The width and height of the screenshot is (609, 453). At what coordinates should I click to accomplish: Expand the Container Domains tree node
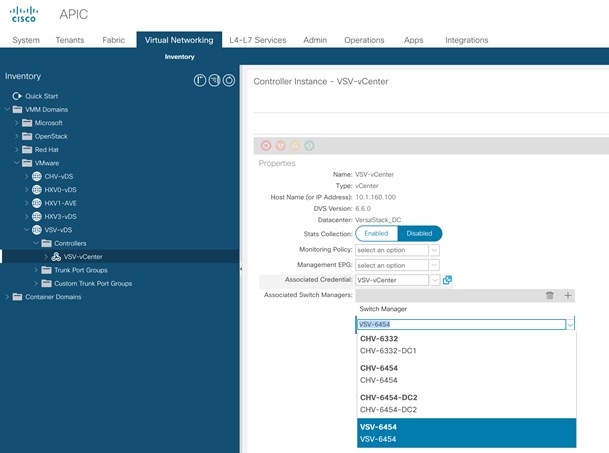click(x=7, y=297)
